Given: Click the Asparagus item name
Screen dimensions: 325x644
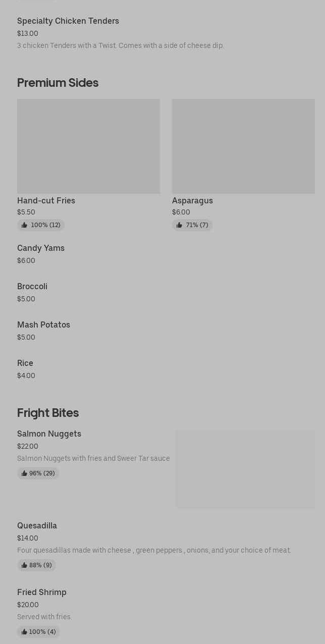Looking at the screenshot, I should [192, 200].
